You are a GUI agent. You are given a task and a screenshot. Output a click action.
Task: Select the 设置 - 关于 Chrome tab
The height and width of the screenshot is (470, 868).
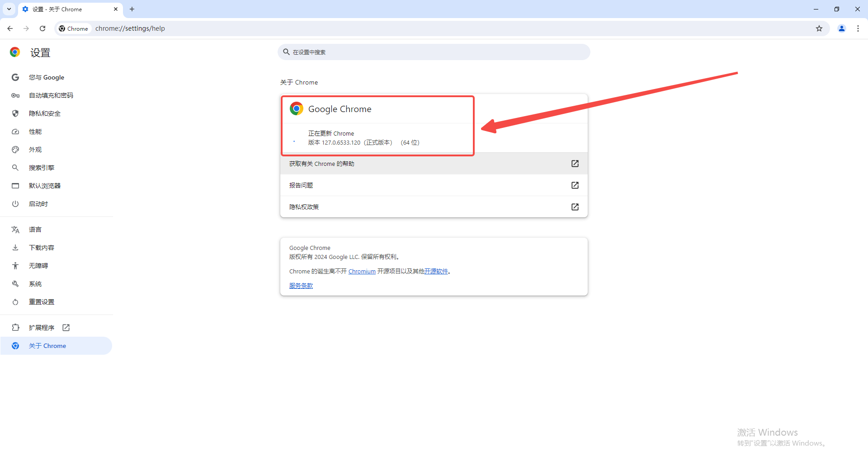pyautogui.click(x=70, y=9)
